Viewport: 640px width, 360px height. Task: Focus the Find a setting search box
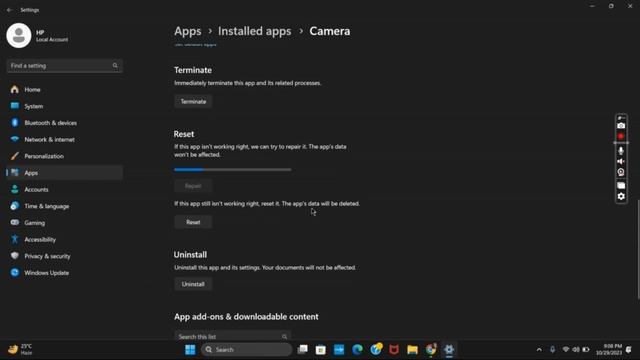click(64, 66)
